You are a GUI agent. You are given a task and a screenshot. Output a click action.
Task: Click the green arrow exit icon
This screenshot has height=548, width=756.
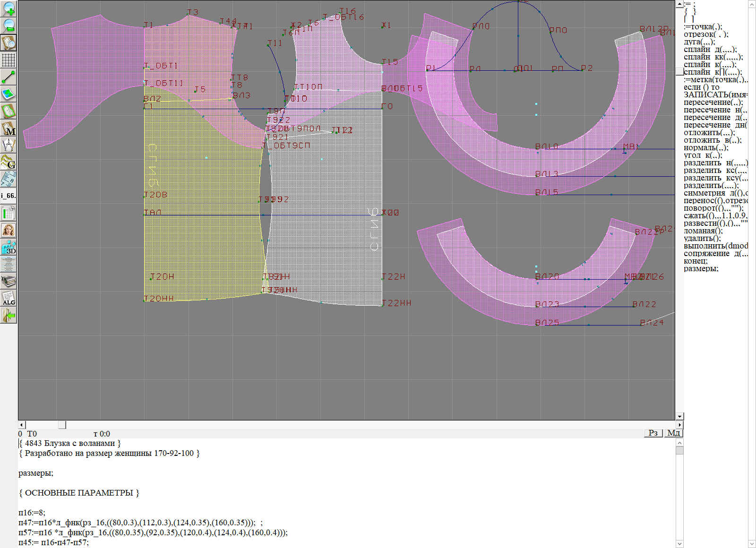point(9,315)
